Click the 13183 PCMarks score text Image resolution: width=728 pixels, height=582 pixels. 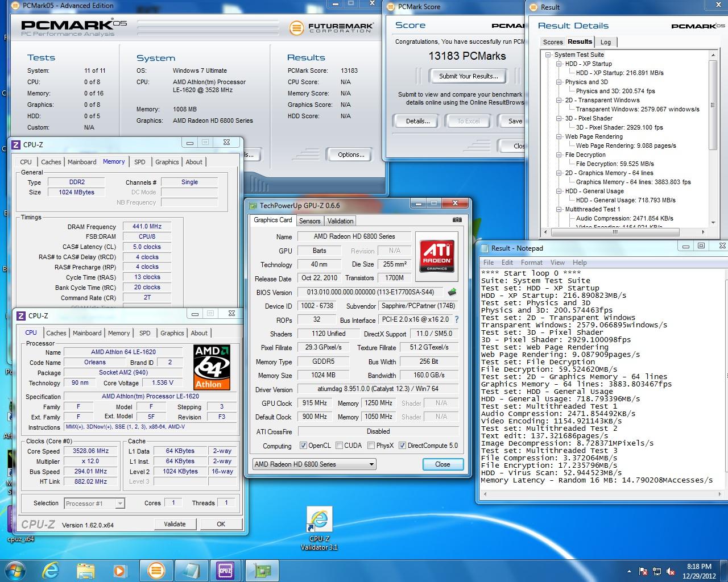pyautogui.click(x=467, y=56)
